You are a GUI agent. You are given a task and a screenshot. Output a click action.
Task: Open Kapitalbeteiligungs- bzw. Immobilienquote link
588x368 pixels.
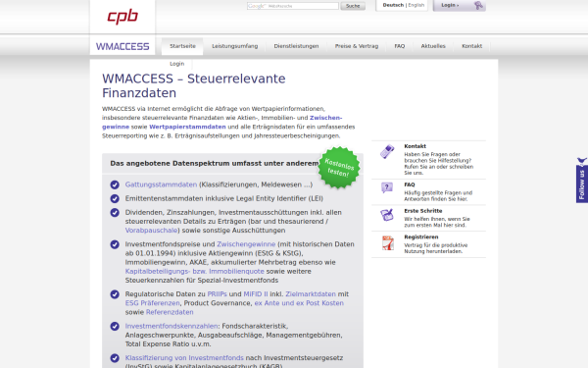pos(195,272)
